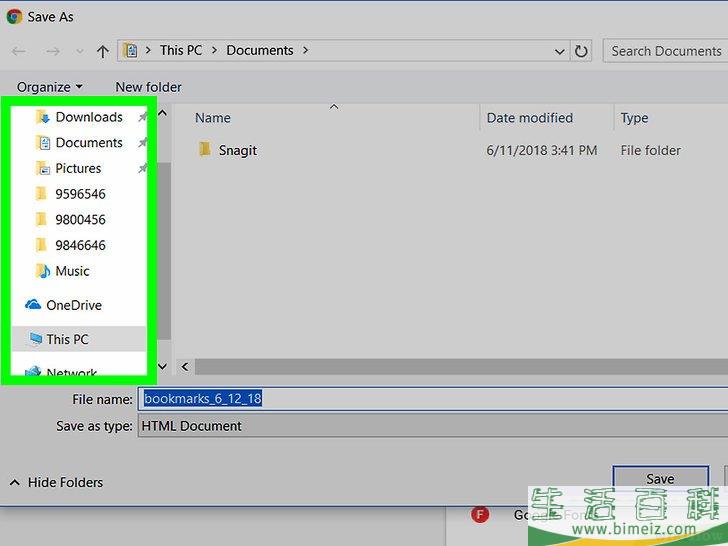Select Documents in the navigation pane
This screenshot has height=546, width=728.
click(x=88, y=143)
